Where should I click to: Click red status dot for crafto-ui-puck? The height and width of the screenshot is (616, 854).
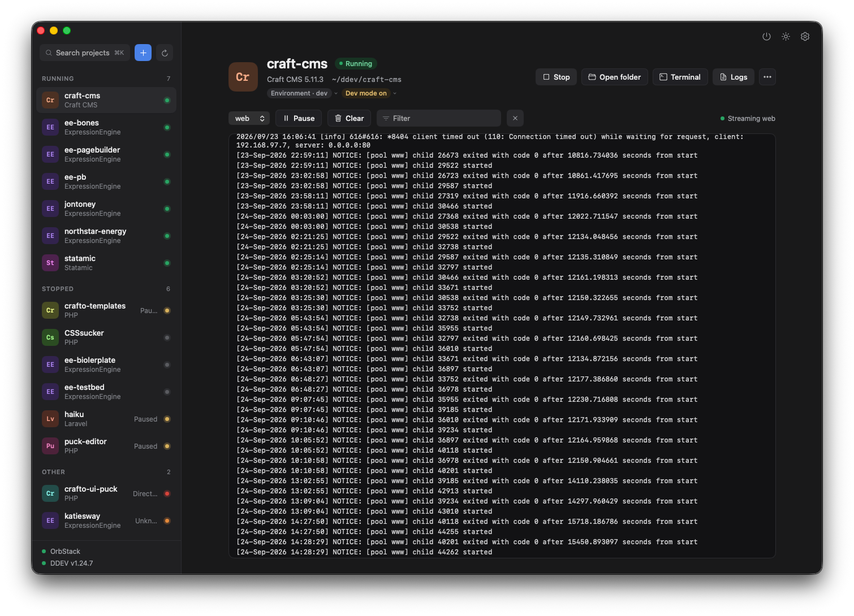(167, 493)
